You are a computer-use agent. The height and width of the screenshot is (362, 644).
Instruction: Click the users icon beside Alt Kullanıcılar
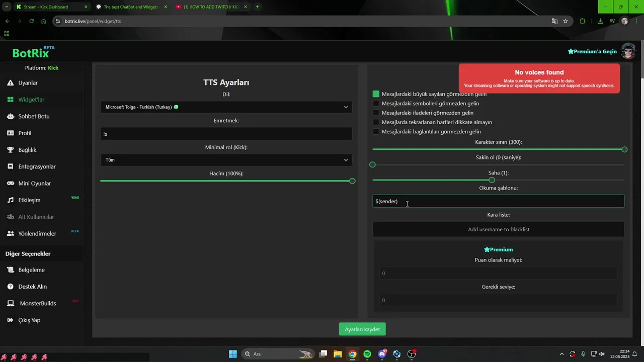(x=11, y=217)
